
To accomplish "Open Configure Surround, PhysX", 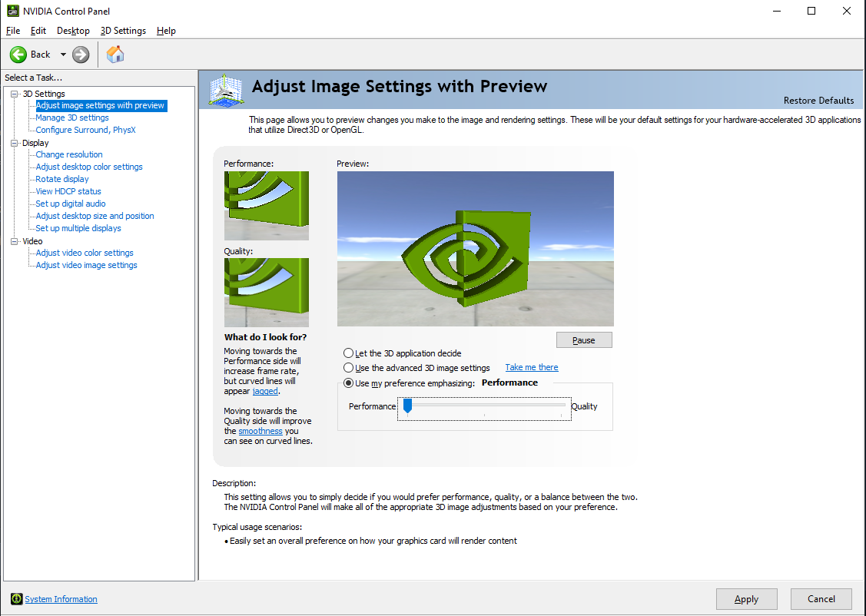I will click(85, 130).
